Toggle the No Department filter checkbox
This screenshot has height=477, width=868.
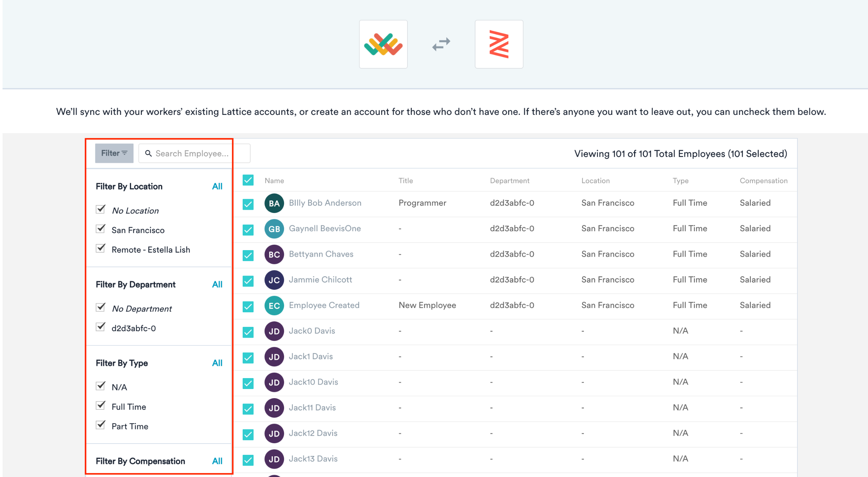tap(100, 308)
